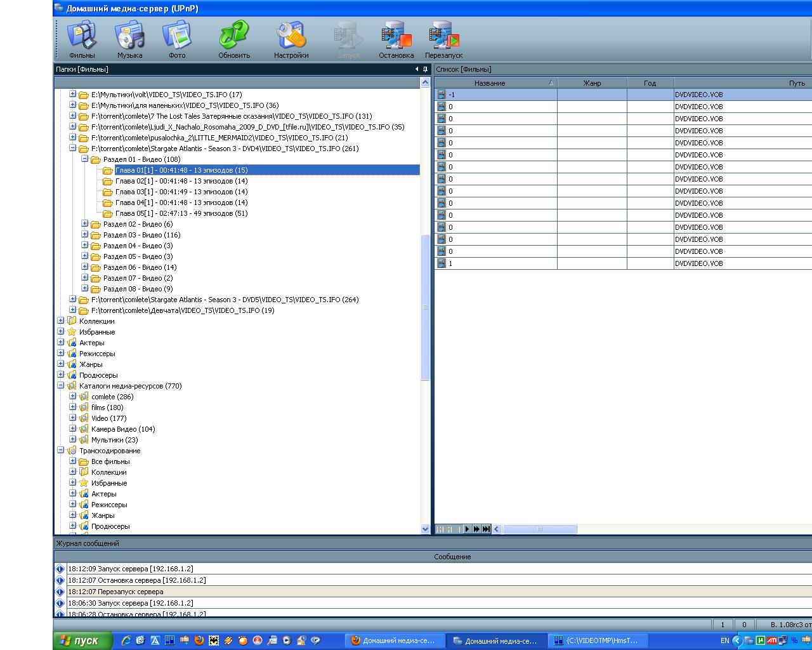
Task: Expand the Коллекции tree node
Action: coord(61,321)
